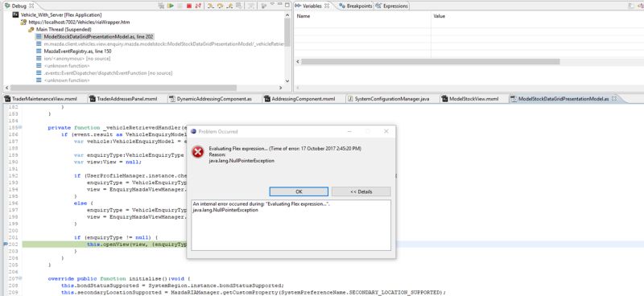Switch to the Breakpoints tab

(356, 6)
